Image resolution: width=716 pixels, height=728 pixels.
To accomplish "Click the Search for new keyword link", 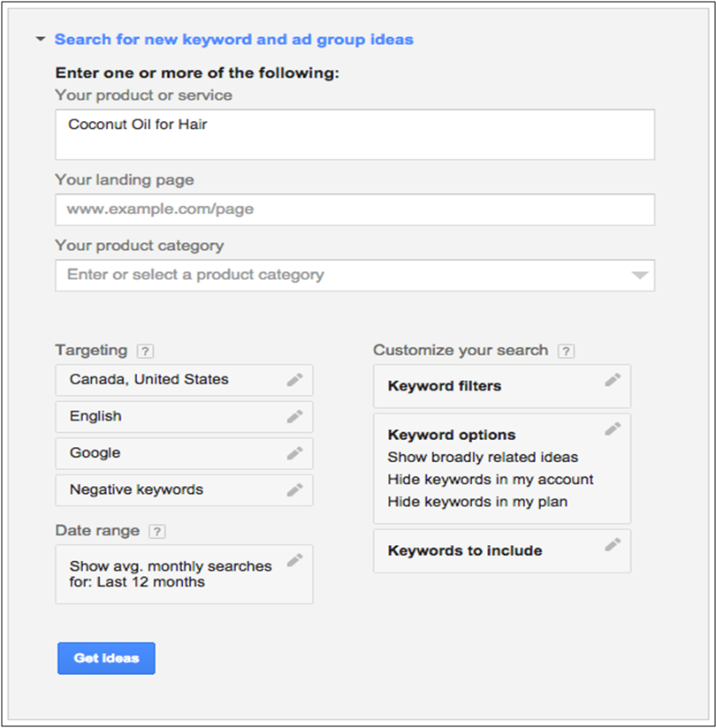I will [x=233, y=40].
